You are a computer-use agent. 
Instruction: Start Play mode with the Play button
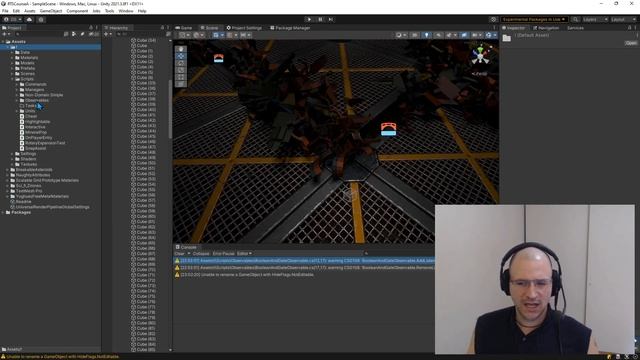pyautogui.click(x=309, y=19)
